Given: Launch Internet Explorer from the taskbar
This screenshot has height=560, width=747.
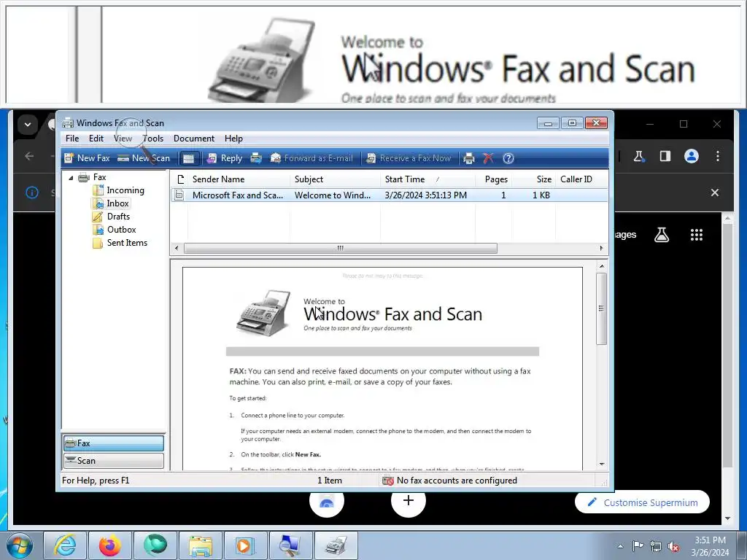Looking at the screenshot, I should (65, 545).
